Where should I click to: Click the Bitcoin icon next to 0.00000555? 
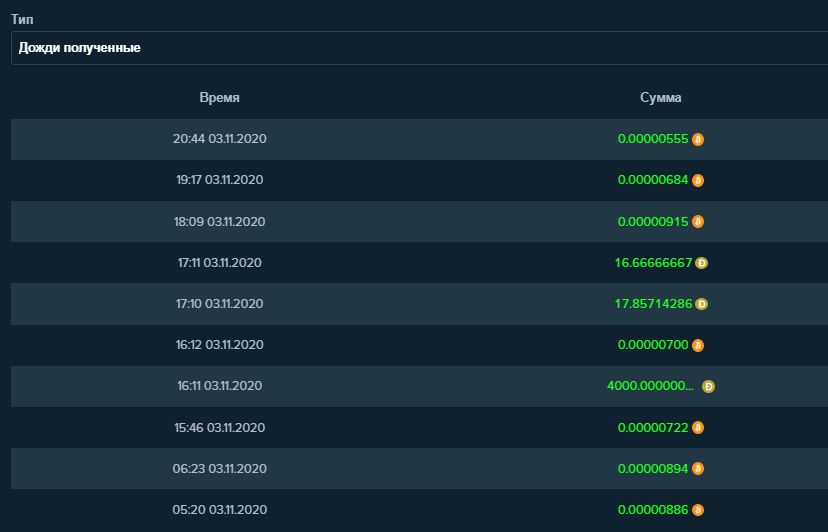tap(698, 140)
